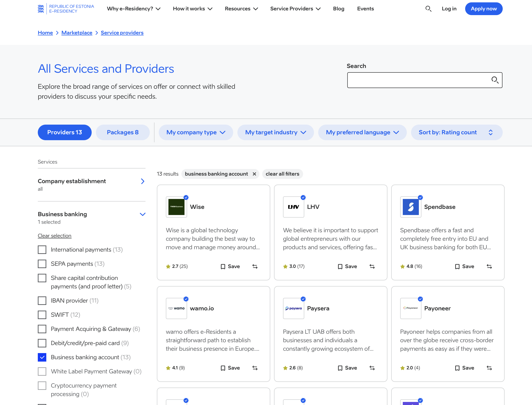Save the LHV provider
The height and width of the screenshot is (405, 532).
tap(347, 266)
